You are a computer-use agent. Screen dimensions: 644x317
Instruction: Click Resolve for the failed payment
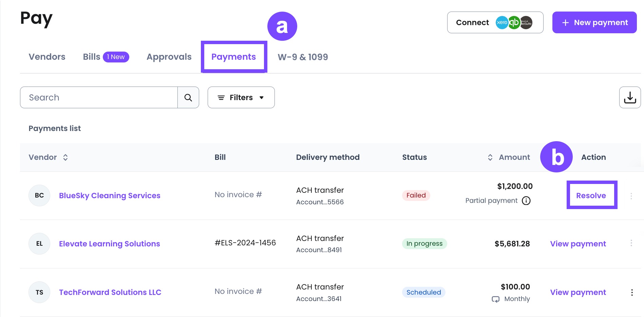591,195
